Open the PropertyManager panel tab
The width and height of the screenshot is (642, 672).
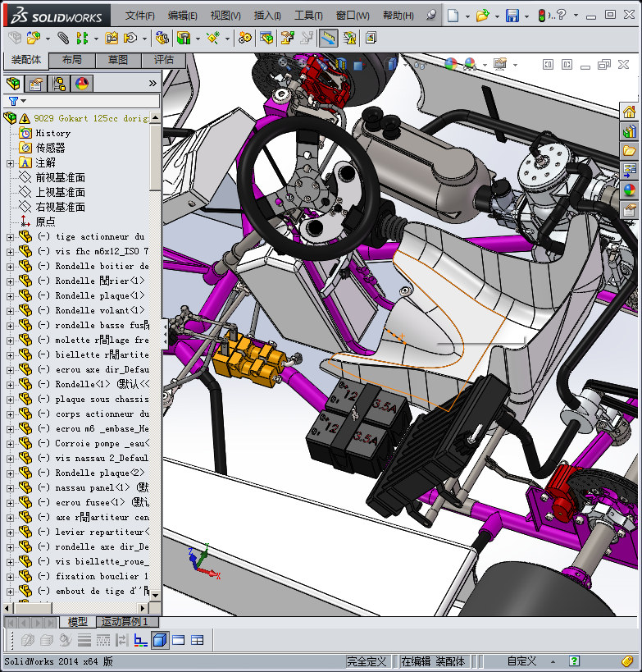[36, 84]
